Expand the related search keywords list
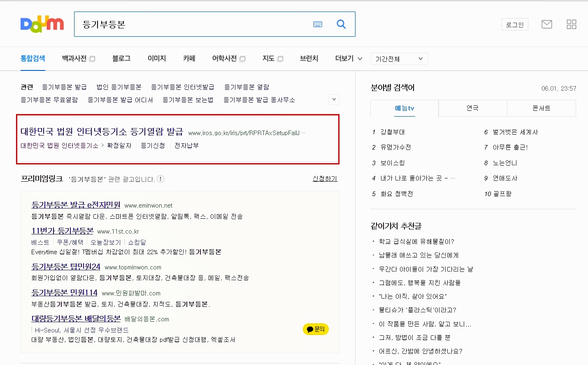Viewport: 588px width, 365px height. pyautogui.click(x=334, y=99)
